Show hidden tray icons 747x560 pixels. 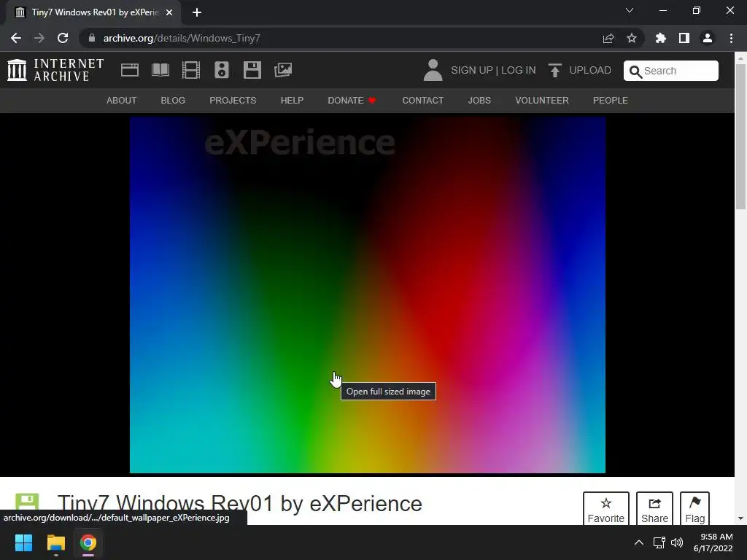[639, 542]
